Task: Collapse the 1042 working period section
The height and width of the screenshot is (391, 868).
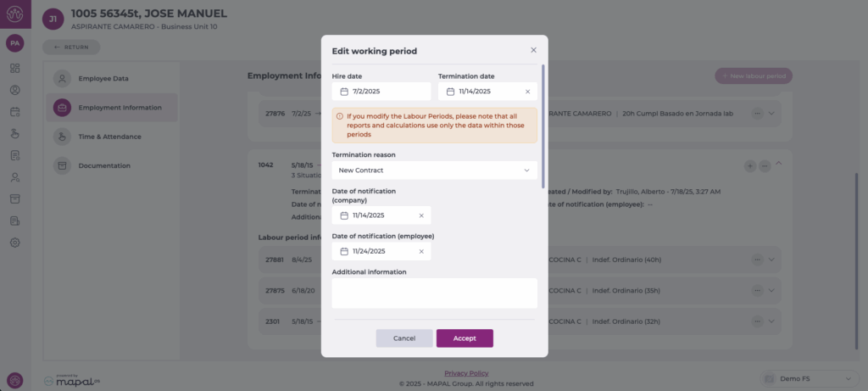Action: [778, 165]
